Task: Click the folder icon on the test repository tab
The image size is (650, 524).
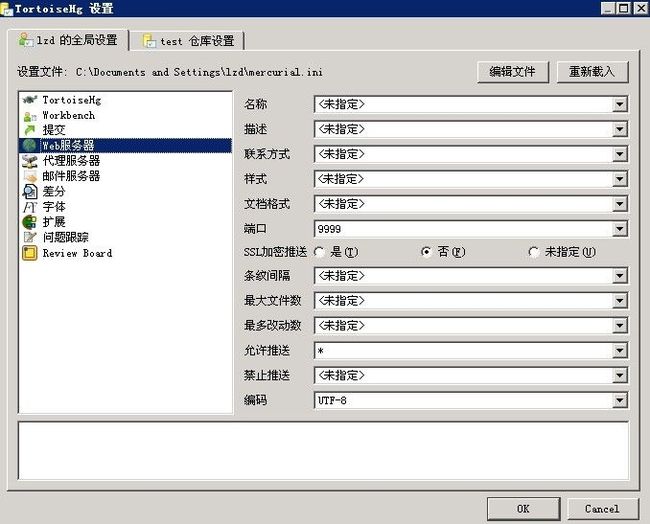Action: tap(149, 41)
